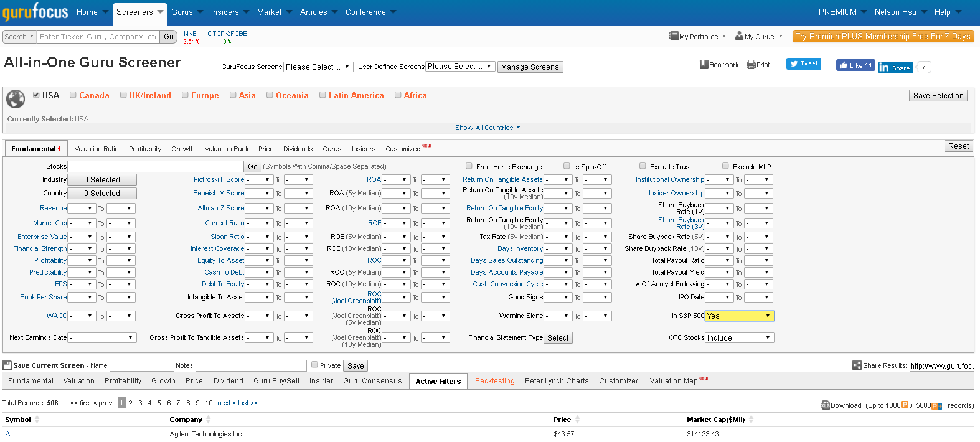Open OTC Stocks Include dropdown
980x442 pixels.
[x=740, y=337]
